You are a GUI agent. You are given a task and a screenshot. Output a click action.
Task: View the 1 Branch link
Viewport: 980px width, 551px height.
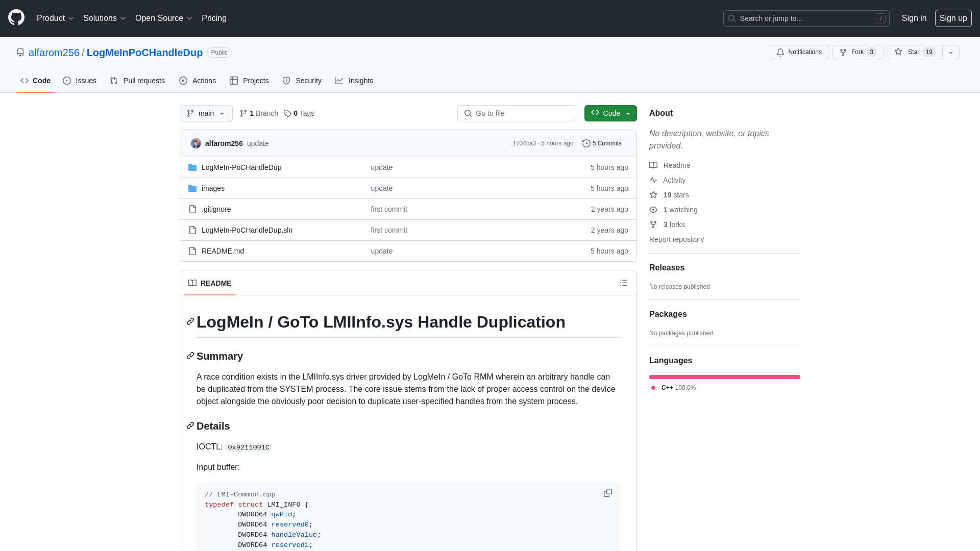pyautogui.click(x=259, y=113)
